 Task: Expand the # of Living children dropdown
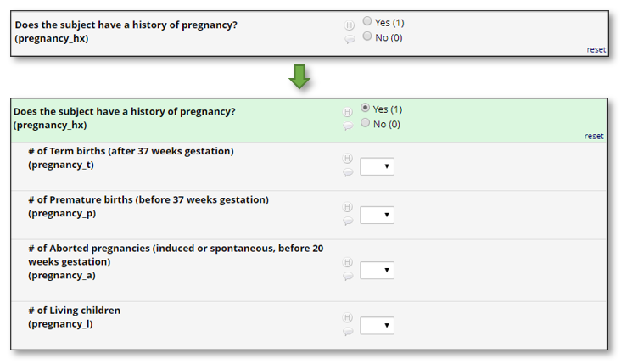[x=377, y=325]
